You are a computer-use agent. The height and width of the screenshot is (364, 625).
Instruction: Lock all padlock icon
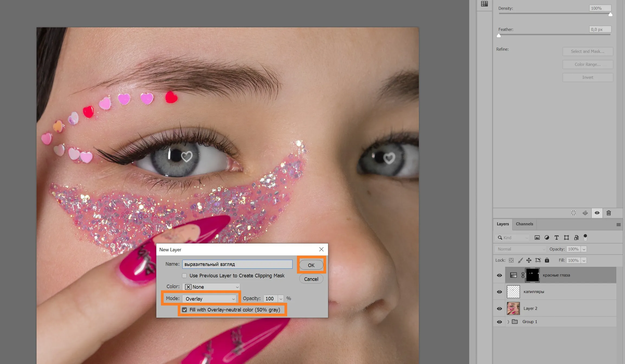click(x=547, y=260)
